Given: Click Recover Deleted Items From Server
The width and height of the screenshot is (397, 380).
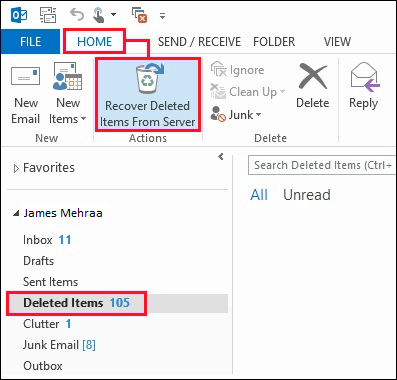Looking at the screenshot, I should click(x=148, y=95).
